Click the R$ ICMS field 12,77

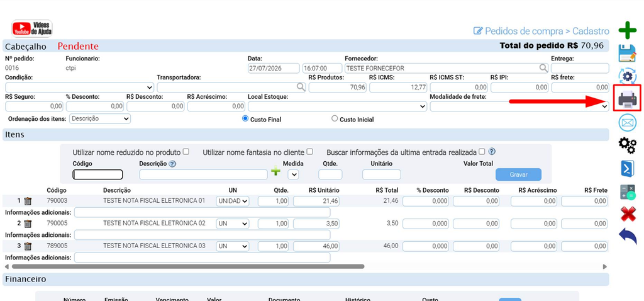(398, 87)
